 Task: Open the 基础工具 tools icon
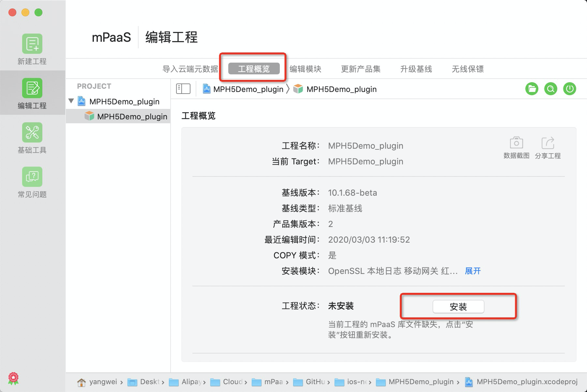point(32,132)
